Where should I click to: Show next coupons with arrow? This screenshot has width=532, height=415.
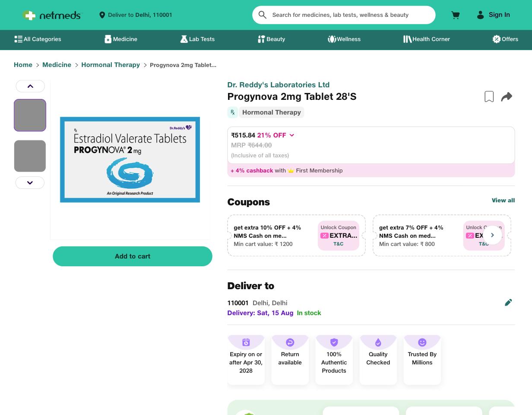click(492, 235)
